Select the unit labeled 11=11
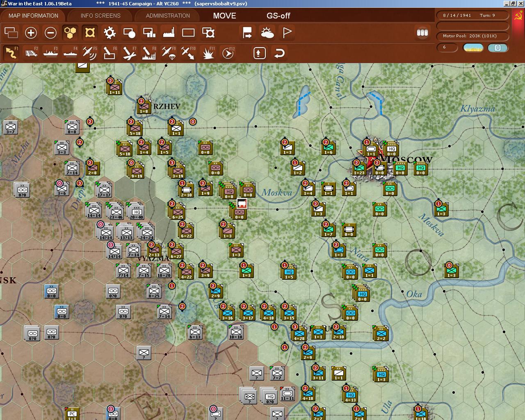 [287, 394]
